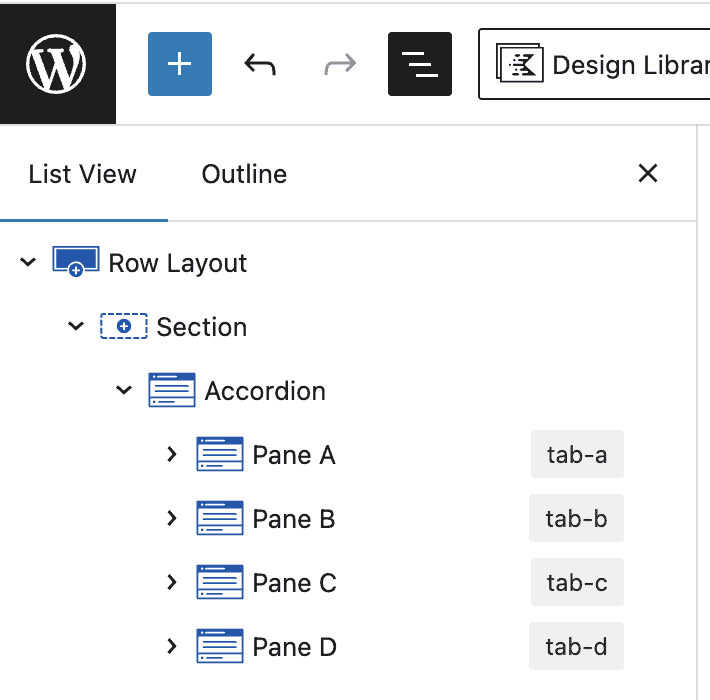Expand the Pane D chevron
The image size is (710, 700).
[172, 647]
